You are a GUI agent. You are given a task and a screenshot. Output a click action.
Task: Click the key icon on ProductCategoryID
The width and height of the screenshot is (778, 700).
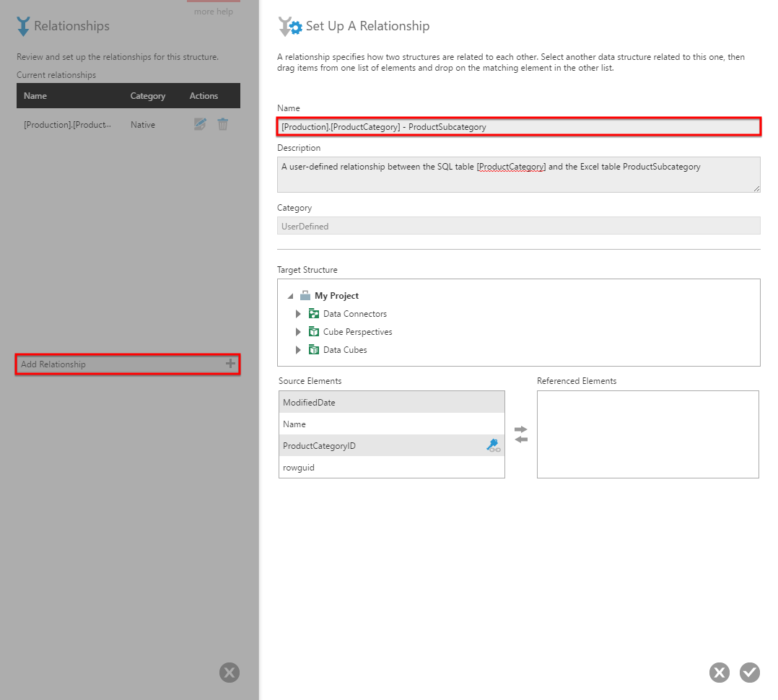(x=493, y=445)
